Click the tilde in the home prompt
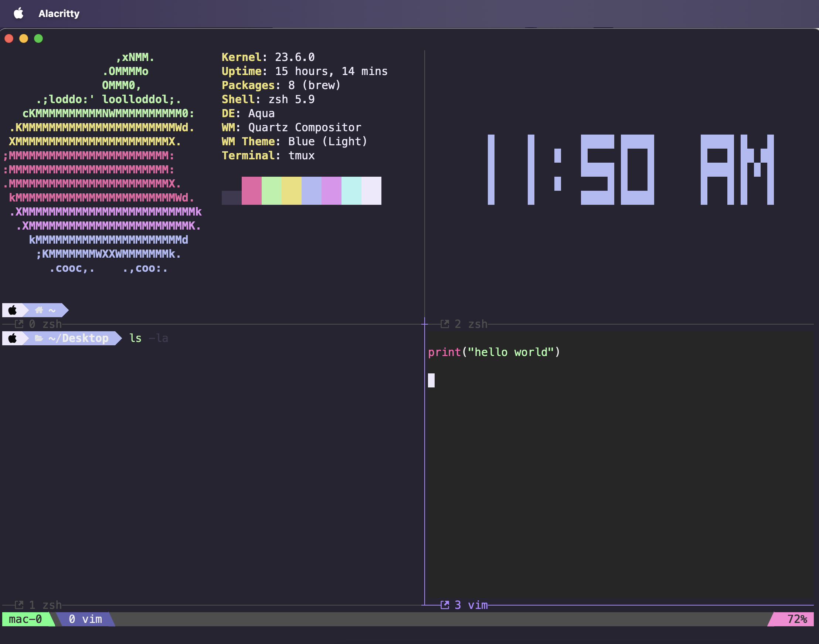This screenshot has width=819, height=644. [52, 310]
